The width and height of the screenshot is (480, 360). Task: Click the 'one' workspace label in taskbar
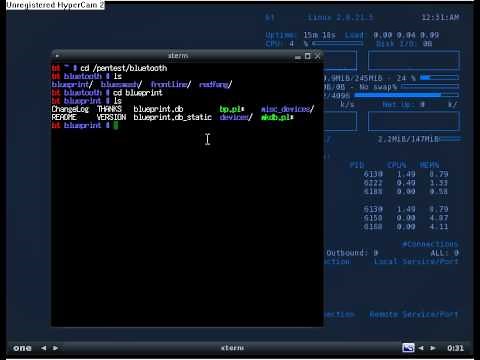[x=22, y=348]
